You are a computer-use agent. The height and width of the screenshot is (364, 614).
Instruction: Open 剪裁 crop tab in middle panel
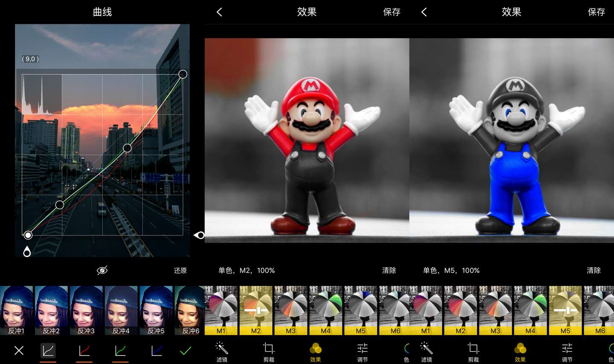pos(269,352)
